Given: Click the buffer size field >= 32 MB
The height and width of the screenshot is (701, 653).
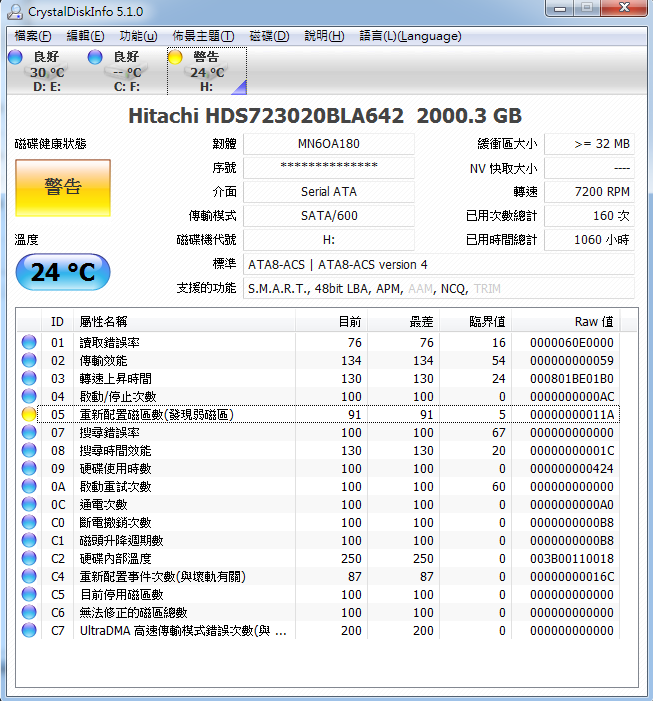Looking at the screenshot, I should 590,144.
